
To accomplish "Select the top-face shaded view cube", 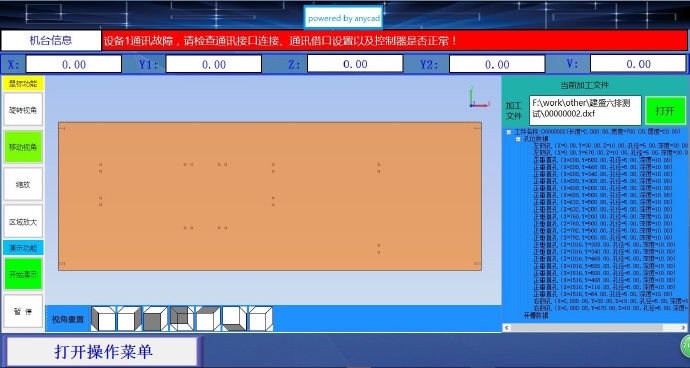I will pyautogui.click(x=208, y=319).
